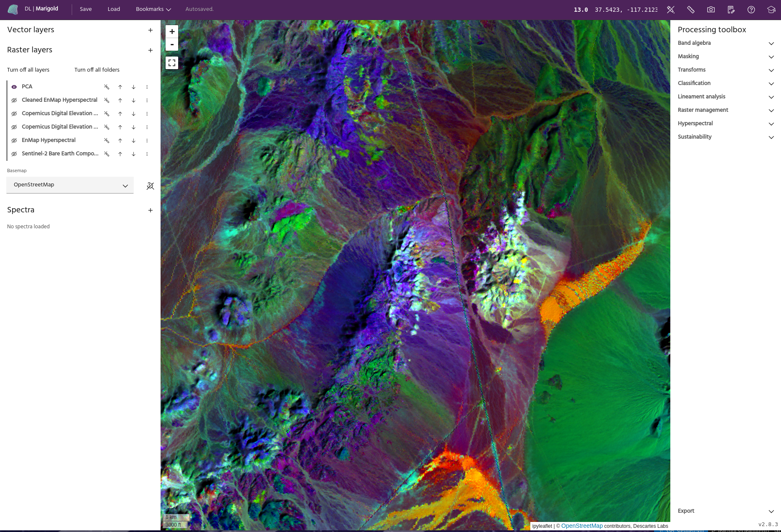
Task: Hide the PCA layer
Action: point(14,87)
